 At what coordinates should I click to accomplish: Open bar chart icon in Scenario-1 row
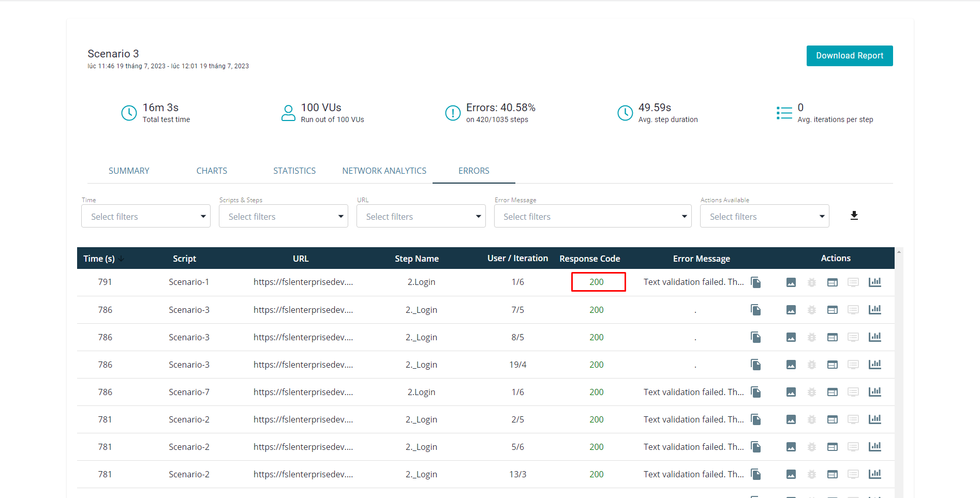[x=874, y=282]
